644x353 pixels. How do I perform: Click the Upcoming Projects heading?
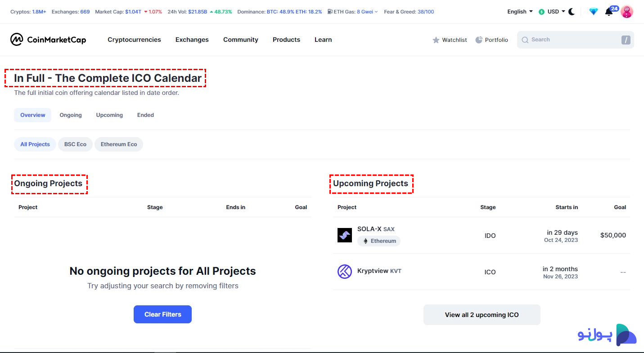coord(370,183)
